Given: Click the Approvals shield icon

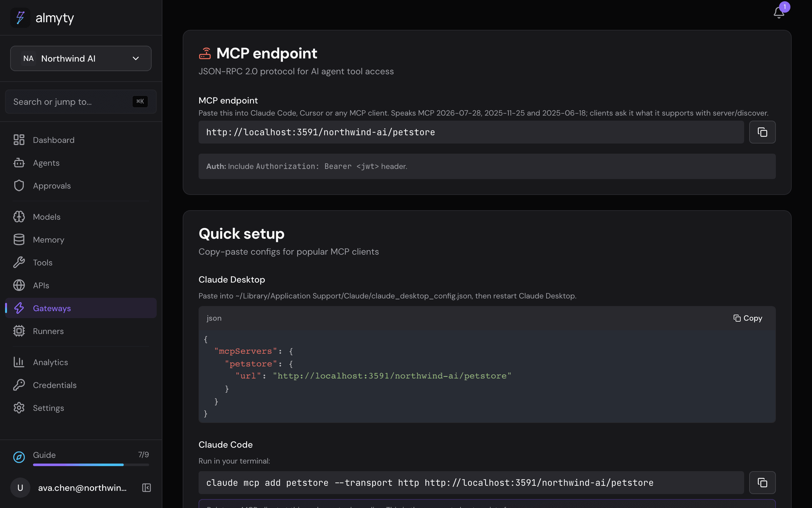Looking at the screenshot, I should click(19, 185).
